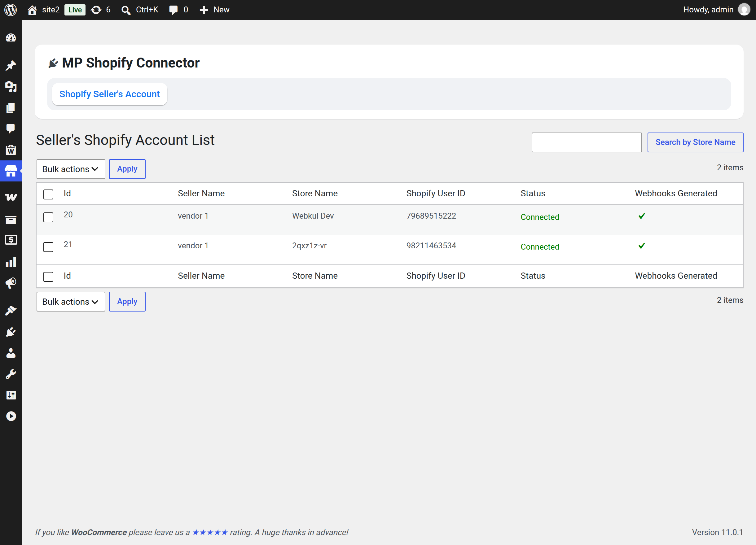756x545 pixels.
Task: Focus the store name search field
Action: [x=586, y=142]
